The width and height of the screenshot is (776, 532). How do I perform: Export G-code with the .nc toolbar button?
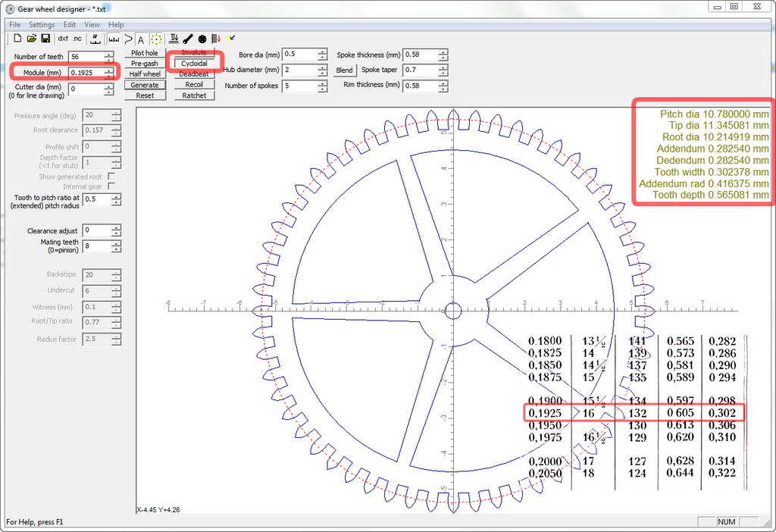[77, 39]
